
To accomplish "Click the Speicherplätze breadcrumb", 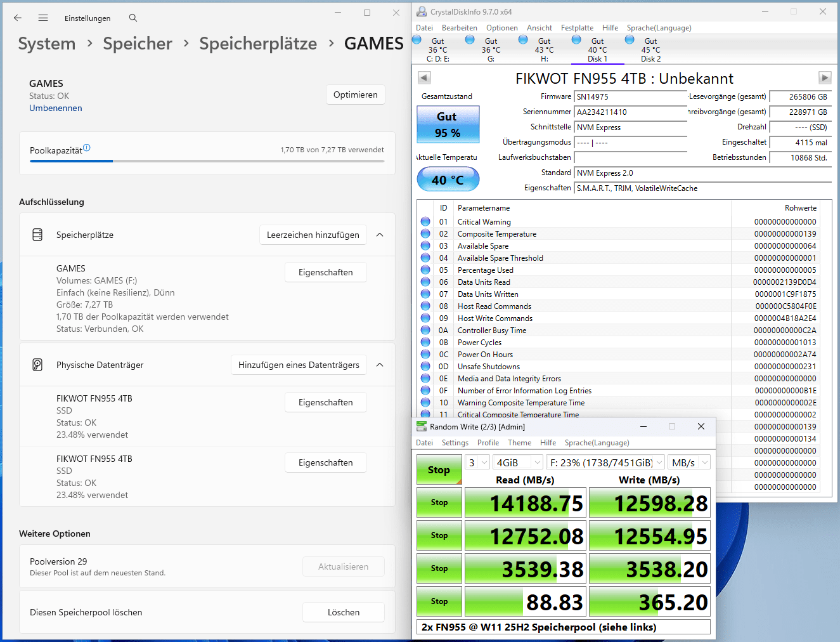I will [258, 43].
